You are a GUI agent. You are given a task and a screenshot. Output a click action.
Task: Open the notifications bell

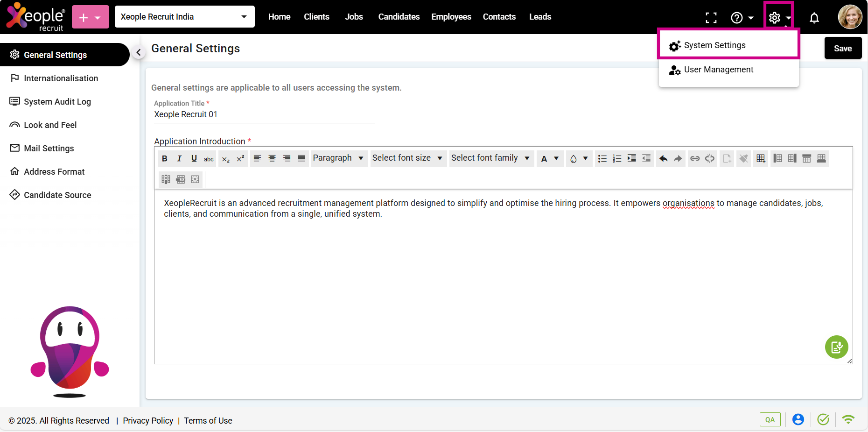(814, 18)
